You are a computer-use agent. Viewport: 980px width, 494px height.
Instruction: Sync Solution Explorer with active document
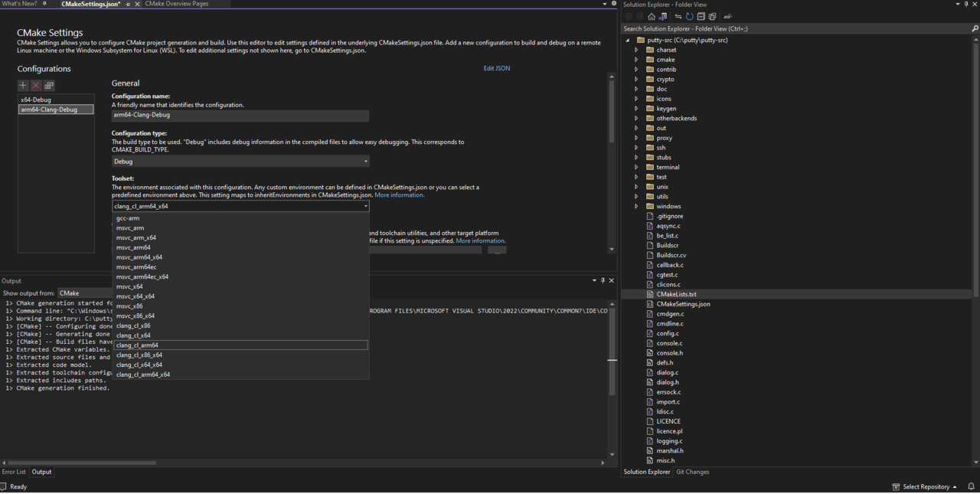click(x=680, y=16)
